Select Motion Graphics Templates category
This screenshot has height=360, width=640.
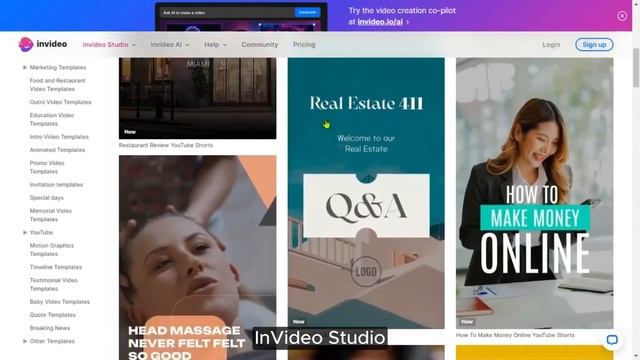[x=52, y=249]
